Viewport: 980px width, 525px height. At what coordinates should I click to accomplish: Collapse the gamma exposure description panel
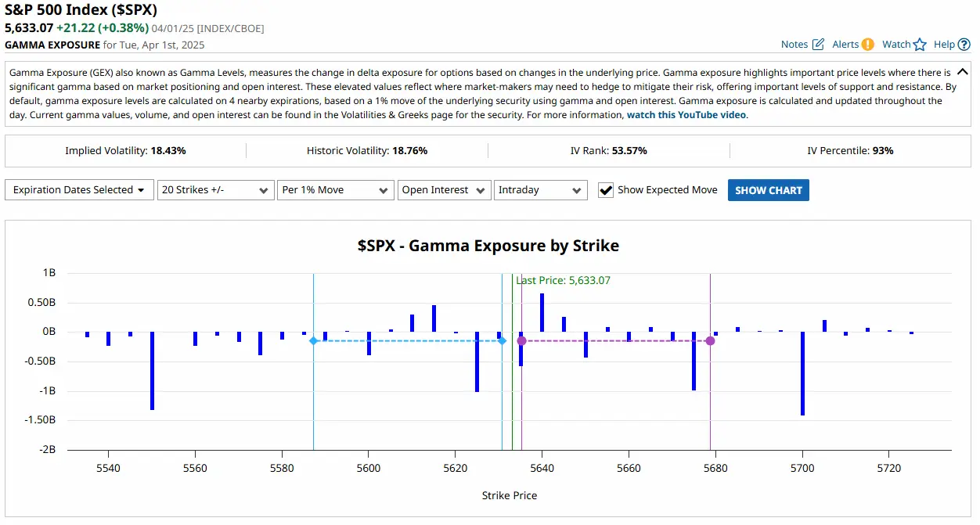pyautogui.click(x=963, y=71)
